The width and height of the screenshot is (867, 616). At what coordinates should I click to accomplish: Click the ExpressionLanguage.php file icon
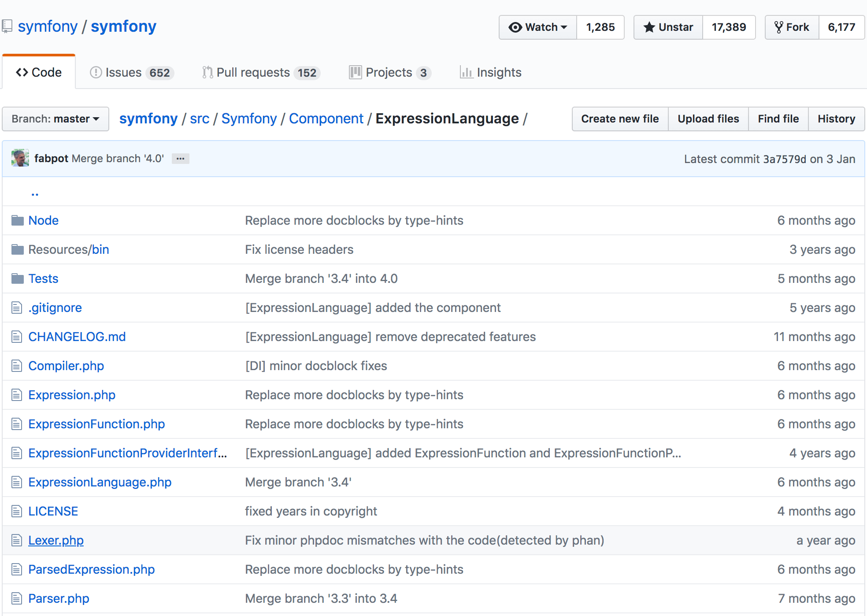pyautogui.click(x=17, y=482)
